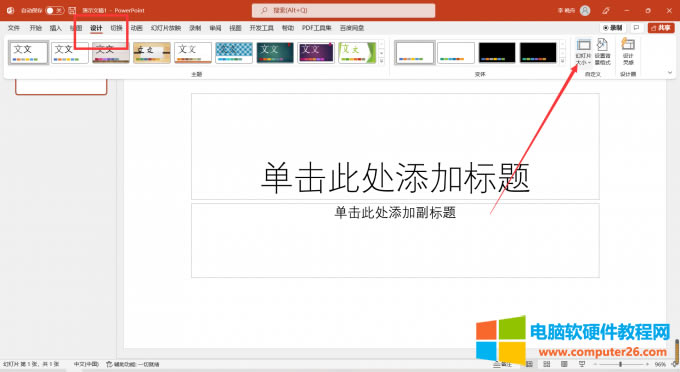
Task: Start Slide Show from status bar icon
Action: coord(582,364)
